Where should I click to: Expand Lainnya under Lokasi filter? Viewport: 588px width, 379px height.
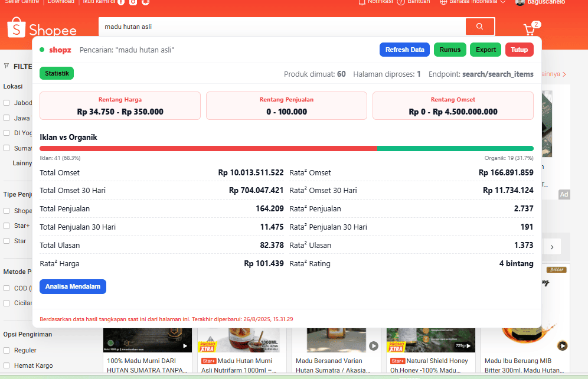click(x=22, y=163)
